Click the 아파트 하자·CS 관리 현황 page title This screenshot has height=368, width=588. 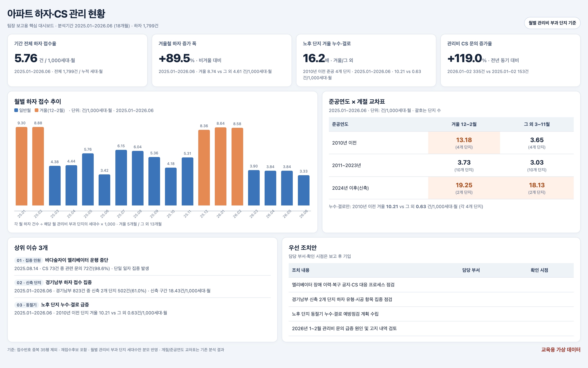pyautogui.click(x=56, y=14)
